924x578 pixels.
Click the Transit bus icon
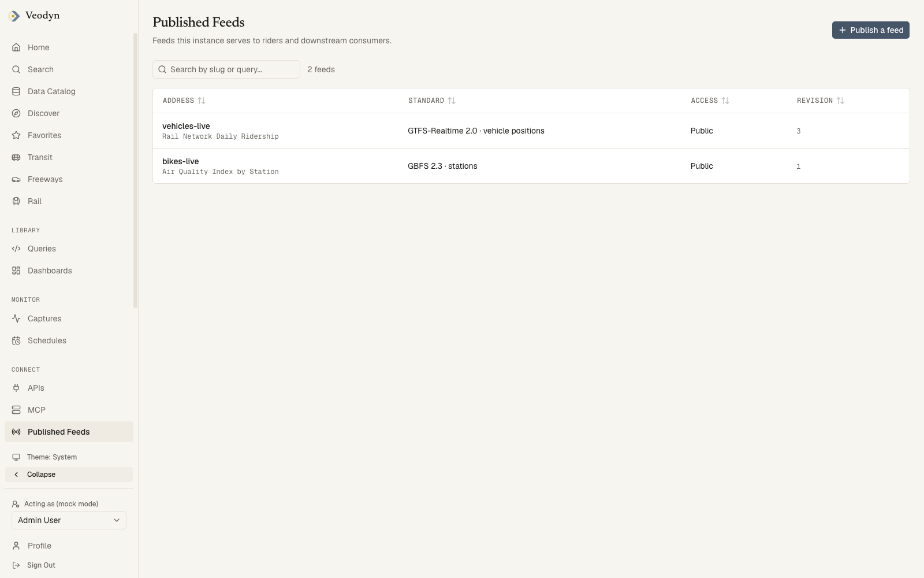tap(16, 157)
